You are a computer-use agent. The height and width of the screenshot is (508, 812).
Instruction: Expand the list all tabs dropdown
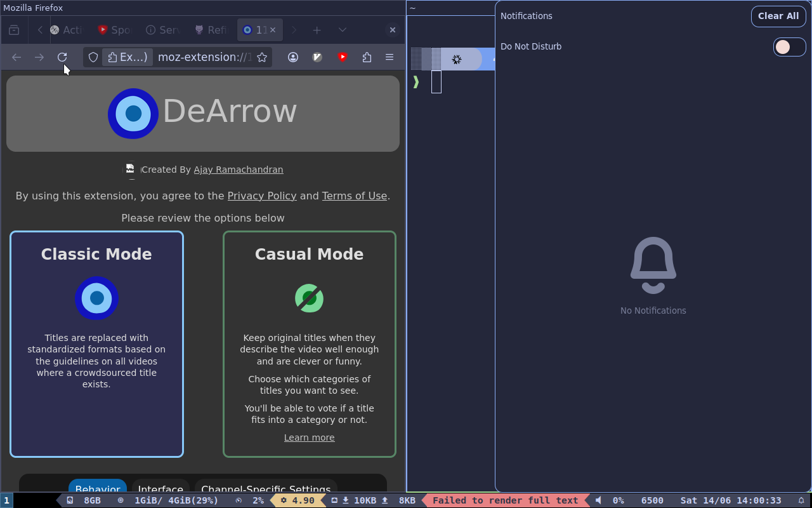click(x=343, y=30)
